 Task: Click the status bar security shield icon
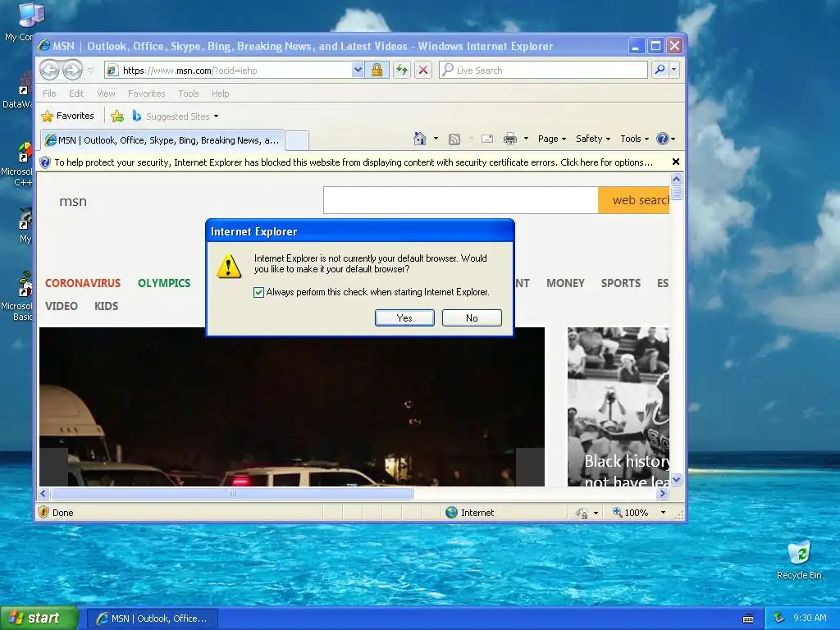click(44, 512)
